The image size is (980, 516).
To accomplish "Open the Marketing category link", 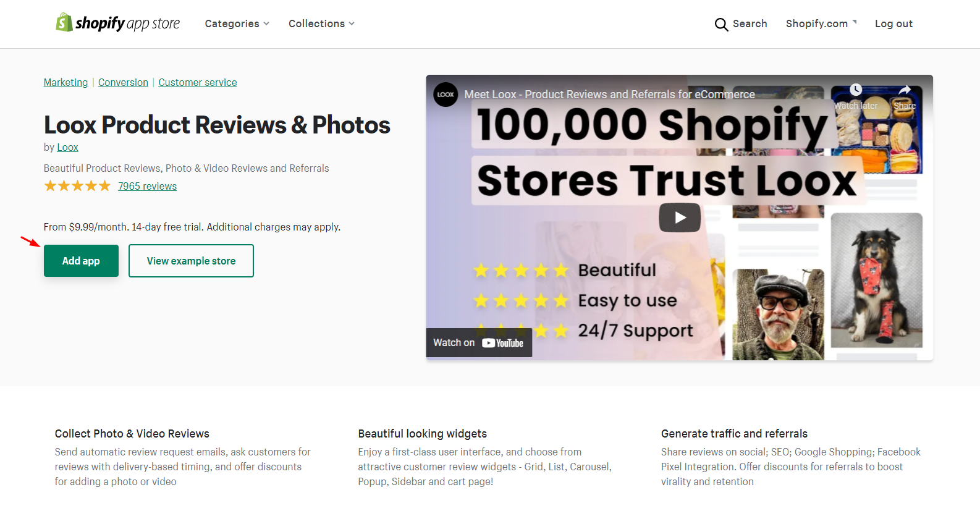I will (66, 82).
